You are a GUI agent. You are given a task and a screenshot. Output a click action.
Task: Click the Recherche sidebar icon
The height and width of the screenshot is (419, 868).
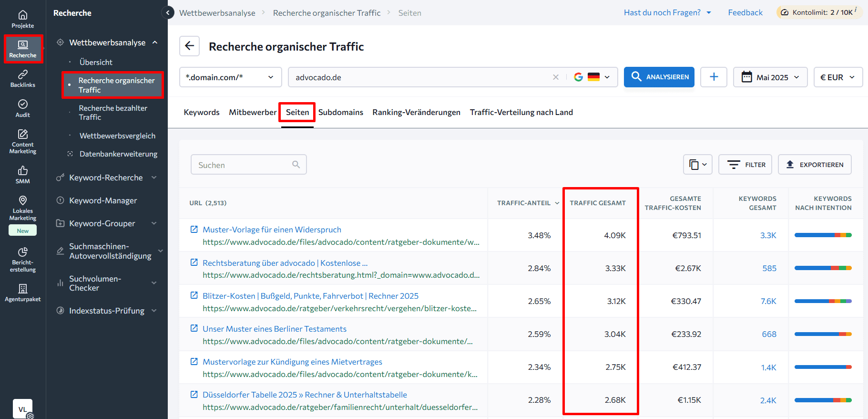(23, 49)
